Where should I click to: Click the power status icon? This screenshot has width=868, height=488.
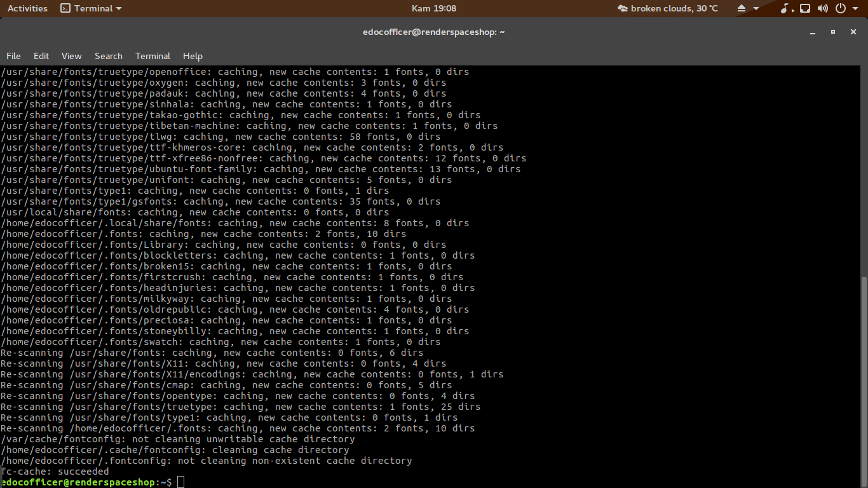[840, 8]
